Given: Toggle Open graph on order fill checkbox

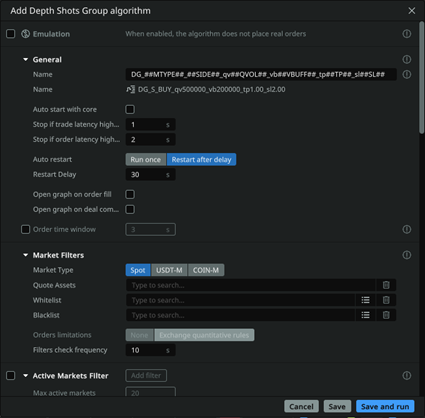Looking at the screenshot, I should [x=130, y=194].
